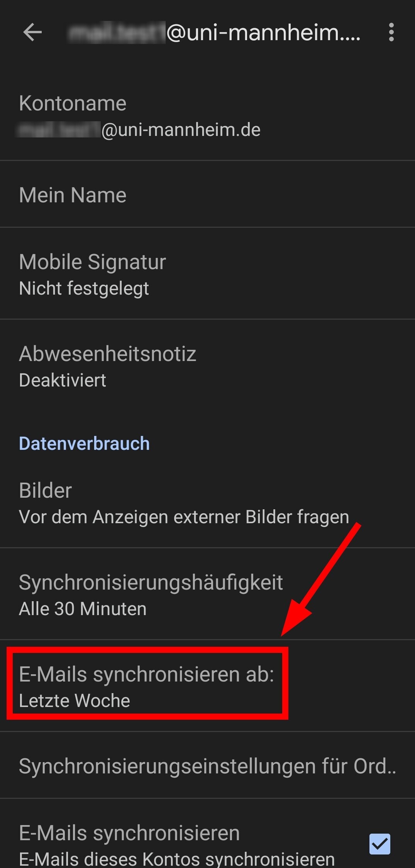Open Synchronisierungseinstellungen für Ordner

(207, 765)
